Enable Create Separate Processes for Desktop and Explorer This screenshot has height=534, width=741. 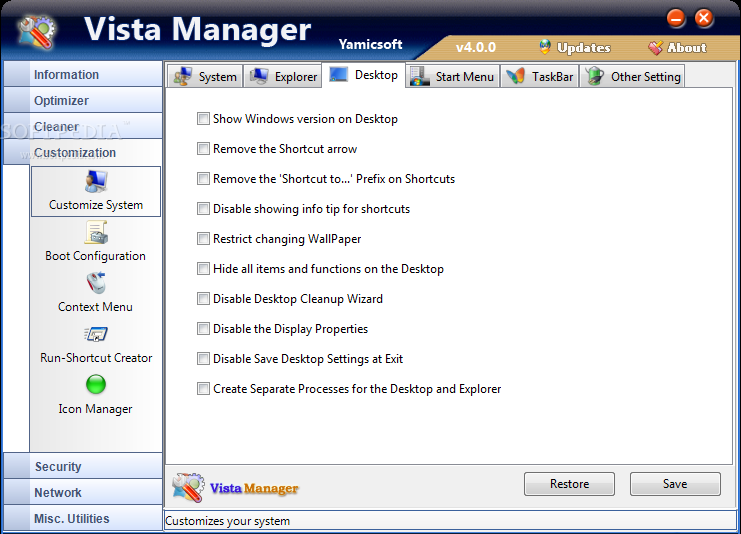pos(203,389)
